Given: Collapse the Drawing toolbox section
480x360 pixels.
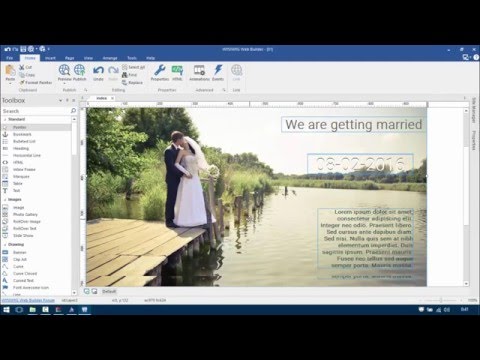Looking at the screenshot, I should [x=5, y=244].
